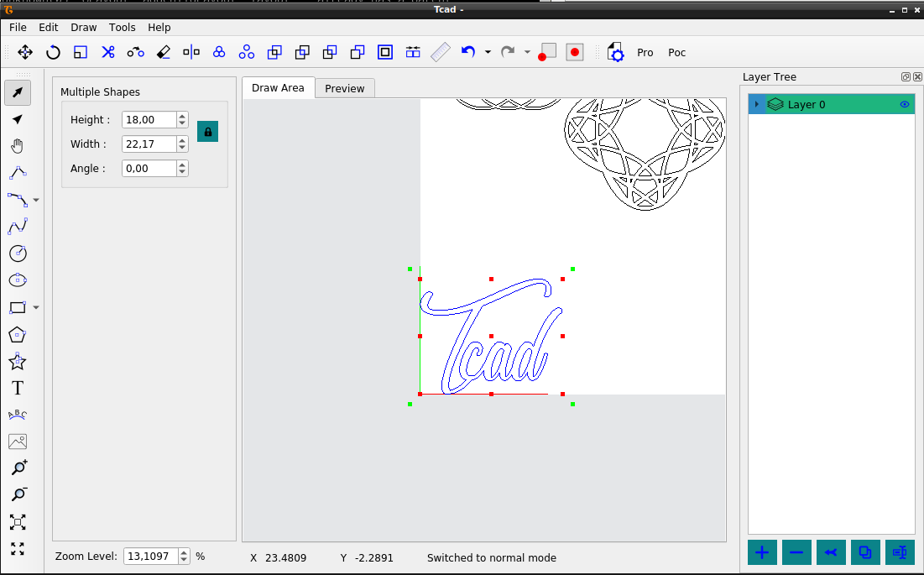
Task: Select the star shape tool
Action: pyautogui.click(x=18, y=361)
